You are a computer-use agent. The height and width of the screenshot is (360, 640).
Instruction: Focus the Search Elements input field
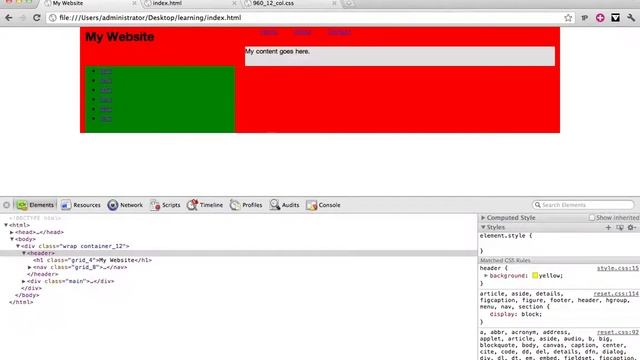pos(583,205)
